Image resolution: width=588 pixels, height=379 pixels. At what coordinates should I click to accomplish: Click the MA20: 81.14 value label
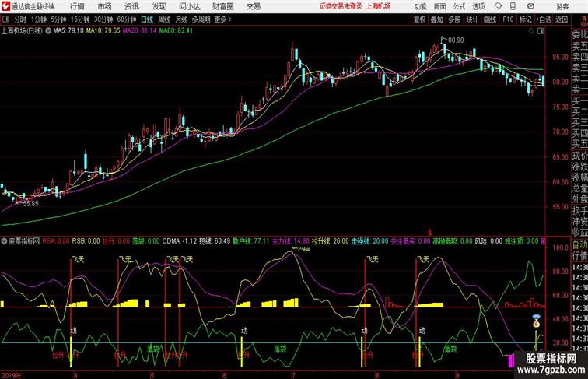point(139,31)
